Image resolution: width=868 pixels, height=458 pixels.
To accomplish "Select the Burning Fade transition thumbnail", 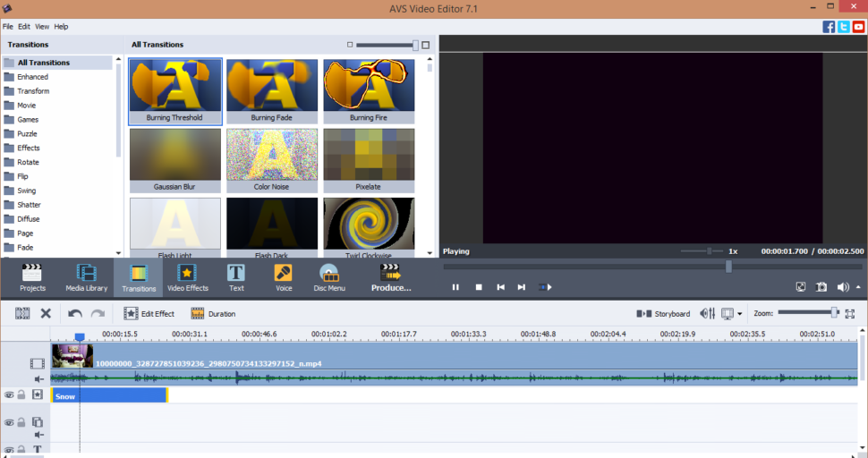I will (272, 91).
